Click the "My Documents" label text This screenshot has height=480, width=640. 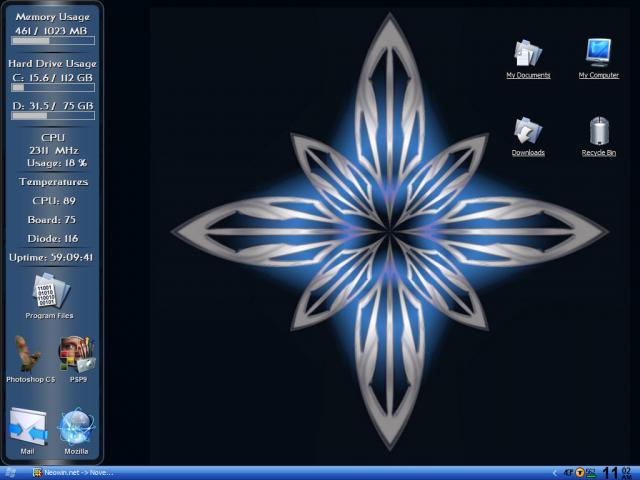(528, 75)
